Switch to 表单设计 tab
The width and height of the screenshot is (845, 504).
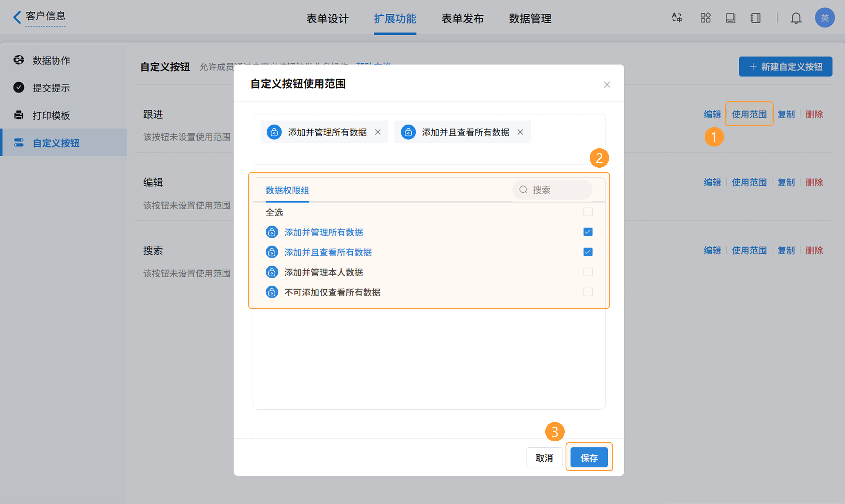[x=327, y=19]
